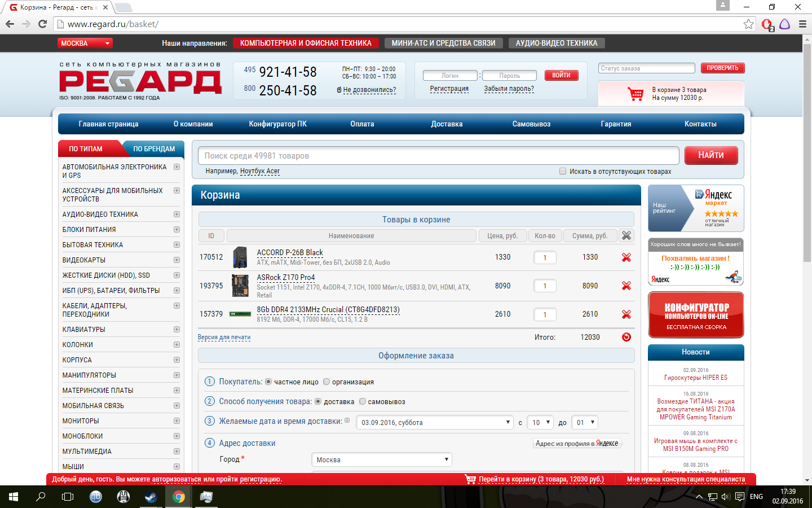Click ACCORD case product thumbnail
This screenshot has width=812, height=508.
click(x=240, y=257)
